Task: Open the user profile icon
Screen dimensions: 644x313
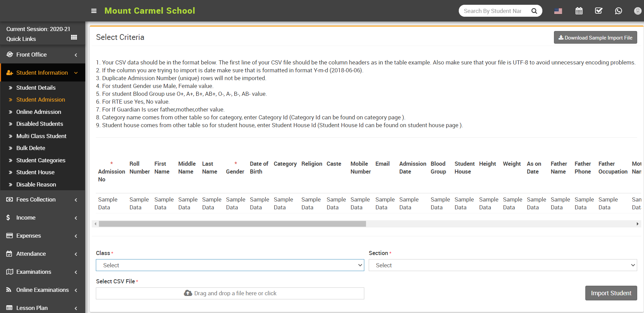Action: point(638,11)
